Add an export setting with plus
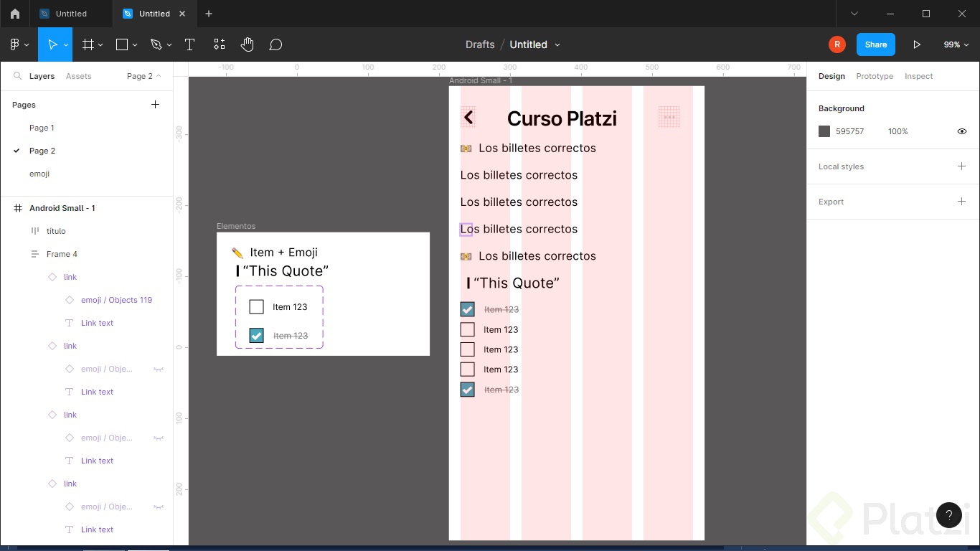Screen dimensions: 980x551 [x=961, y=202]
